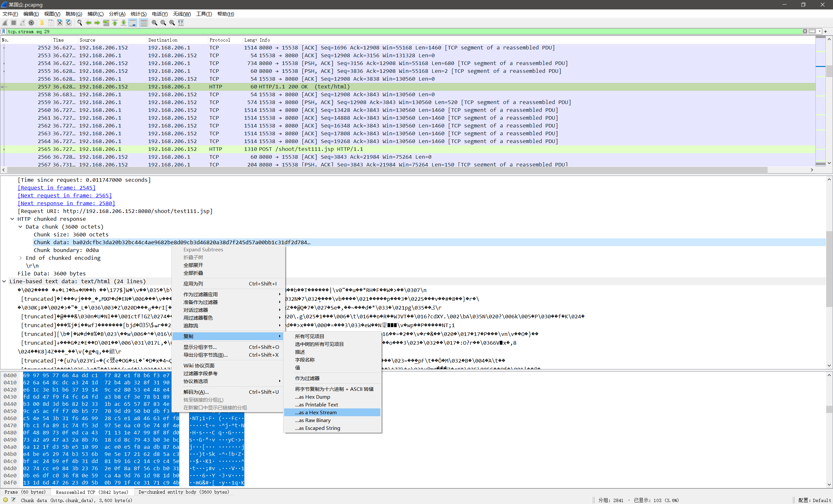
Task: Choose '...as Escaped String' in the submenu
Action: [318, 428]
